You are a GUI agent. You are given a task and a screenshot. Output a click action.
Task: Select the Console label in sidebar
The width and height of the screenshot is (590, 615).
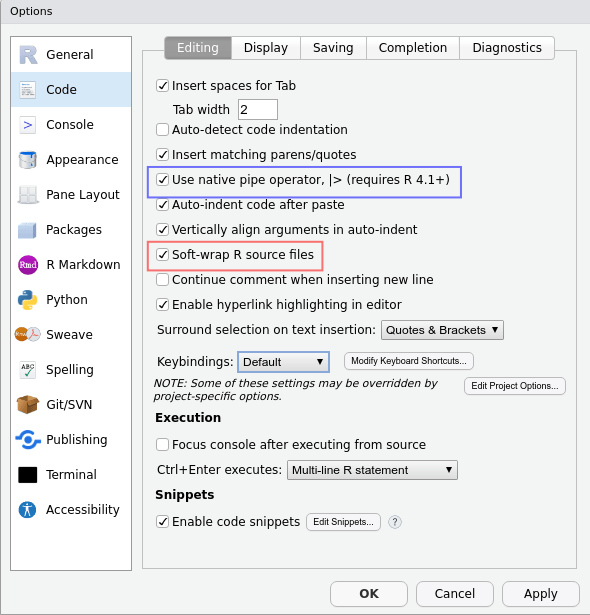[70, 125]
